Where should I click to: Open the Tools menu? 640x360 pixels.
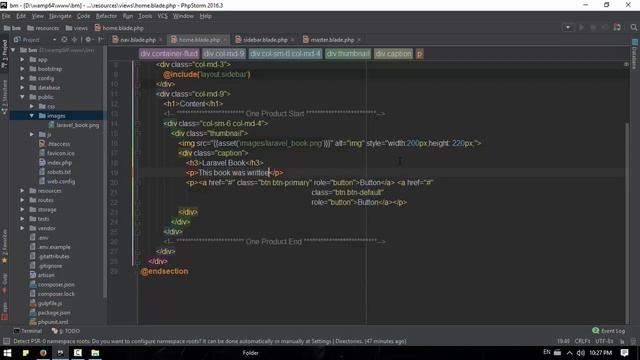(x=145, y=16)
